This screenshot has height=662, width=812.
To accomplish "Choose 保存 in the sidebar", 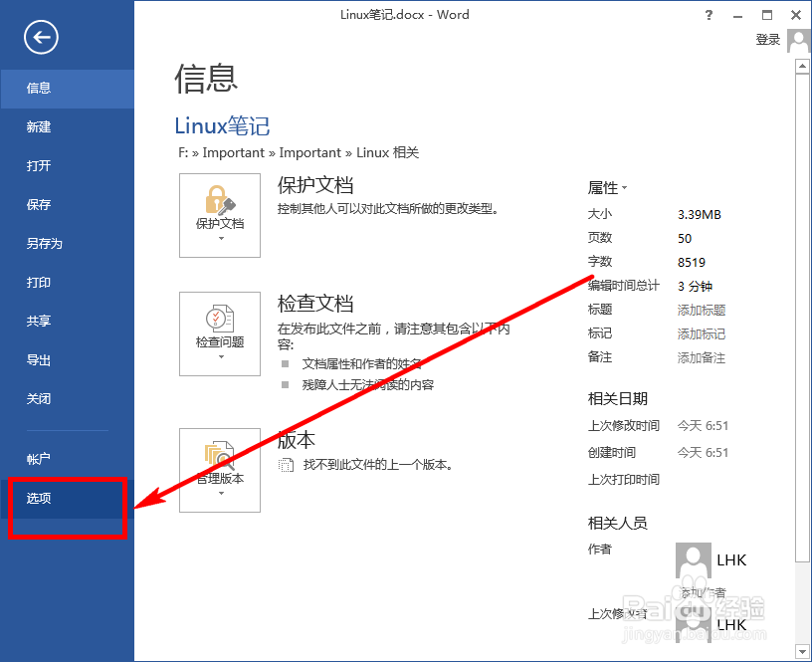I will (68, 205).
